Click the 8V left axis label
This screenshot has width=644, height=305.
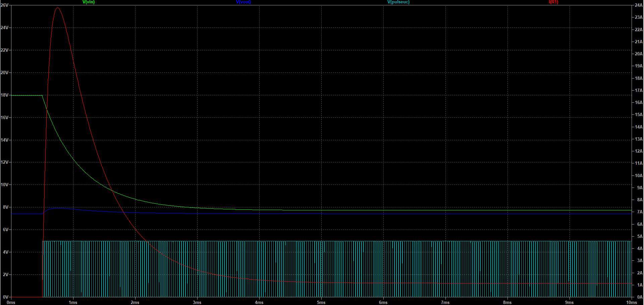coord(6,207)
